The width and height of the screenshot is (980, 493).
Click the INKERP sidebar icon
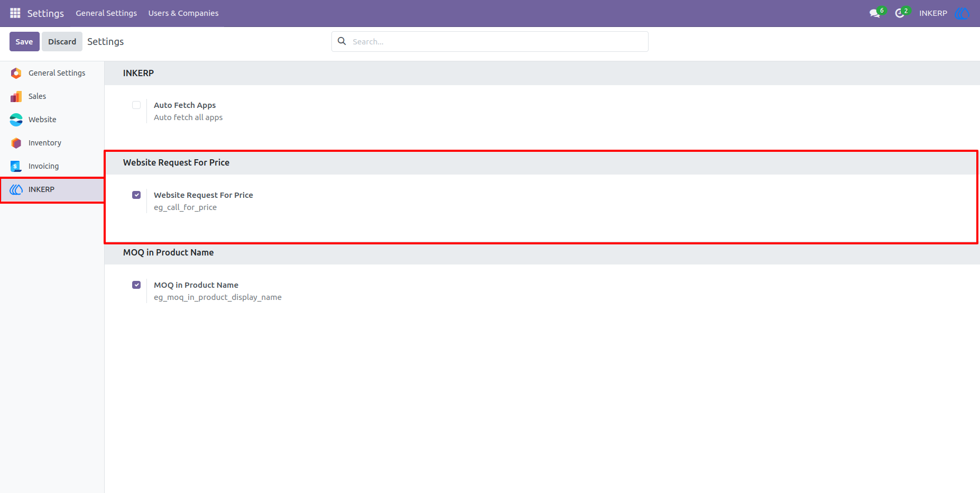pos(16,189)
